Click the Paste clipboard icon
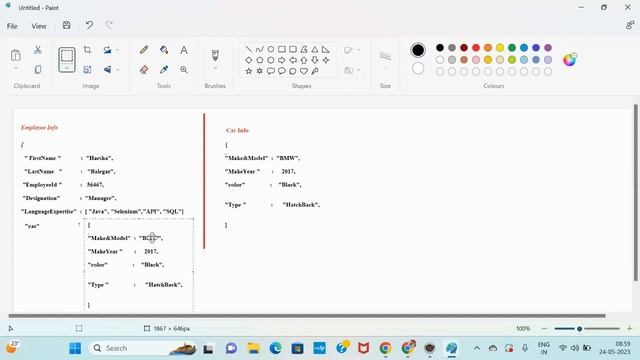 (16, 55)
